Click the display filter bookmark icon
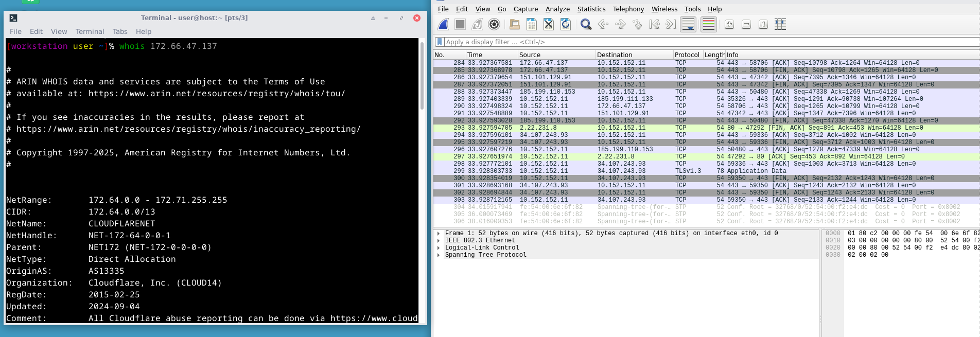The height and width of the screenshot is (337, 980). [x=439, y=42]
